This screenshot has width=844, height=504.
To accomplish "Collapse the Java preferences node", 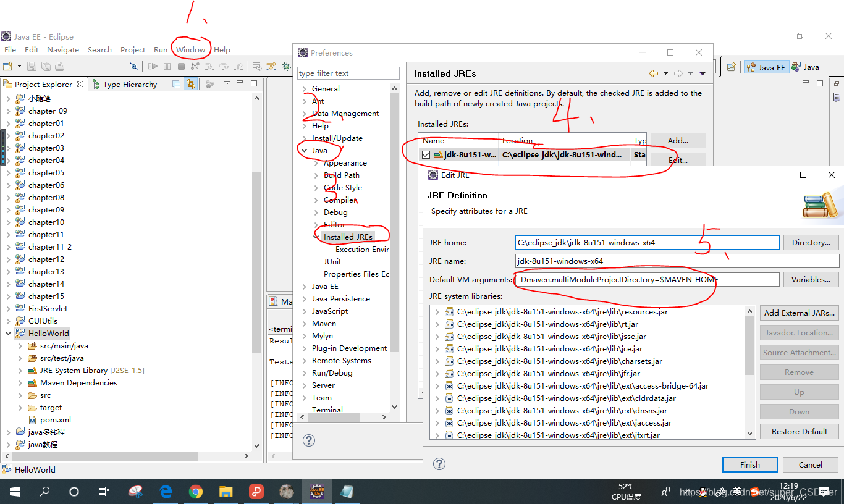I will pyautogui.click(x=304, y=151).
